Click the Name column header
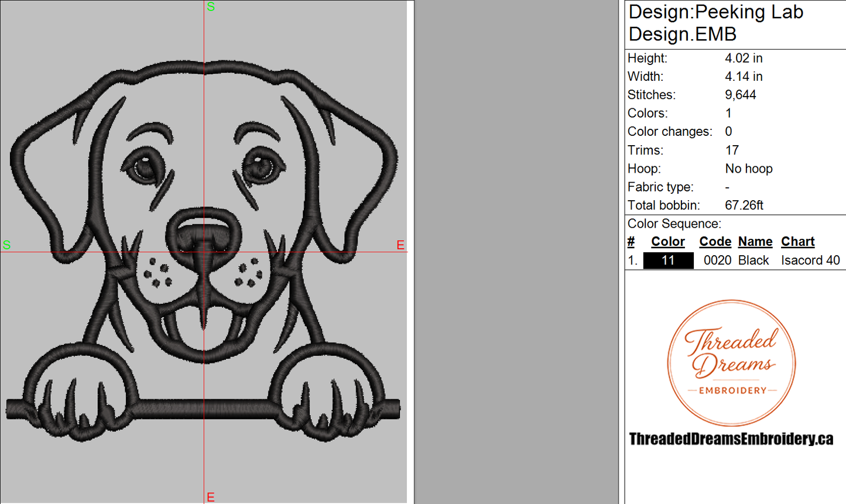This screenshot has width=846, height=504. [755, 242]
